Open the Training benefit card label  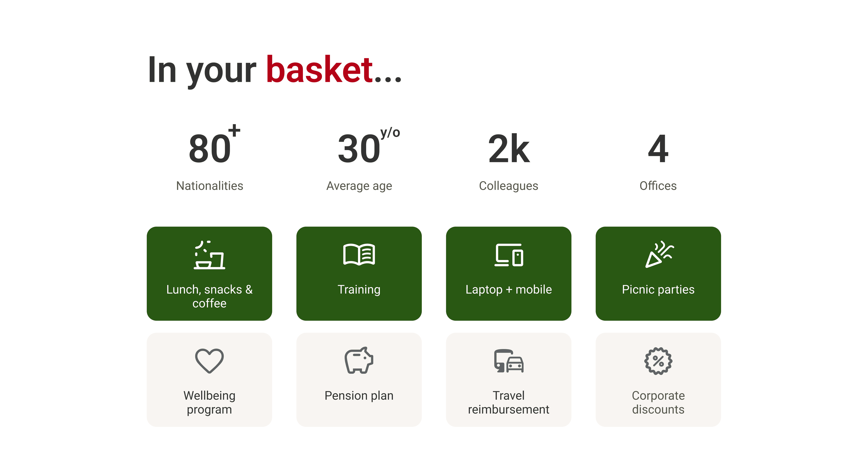(x=359, y=290)
